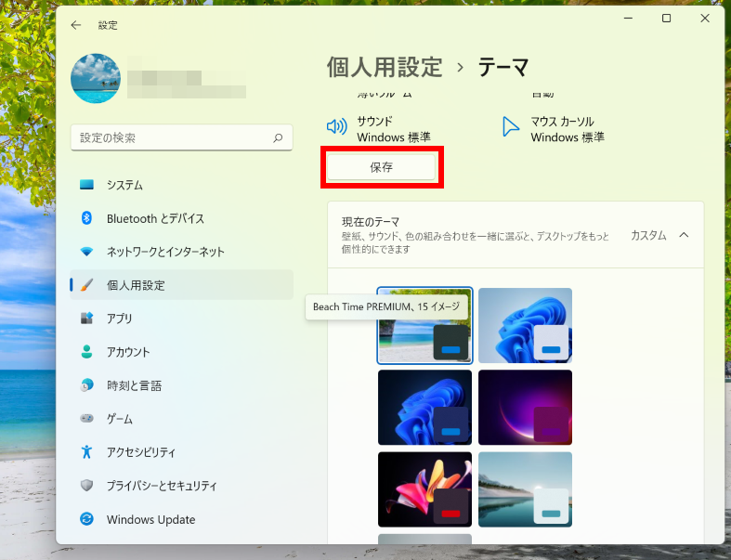Open マウス カーソル Windows 標準 setting
Image resolution: width=731 pixels, height=560 pixels.
pos(554,129)
